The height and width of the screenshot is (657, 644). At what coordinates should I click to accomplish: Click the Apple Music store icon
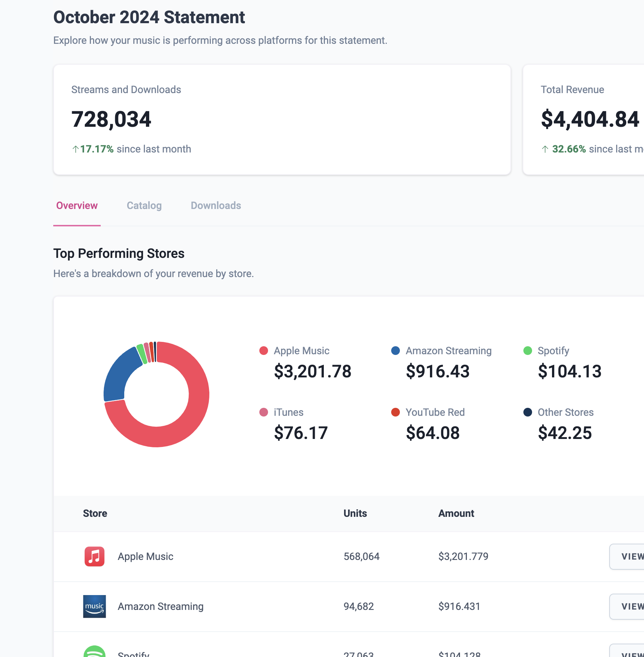pyautogui.click(x=95, y=556)
